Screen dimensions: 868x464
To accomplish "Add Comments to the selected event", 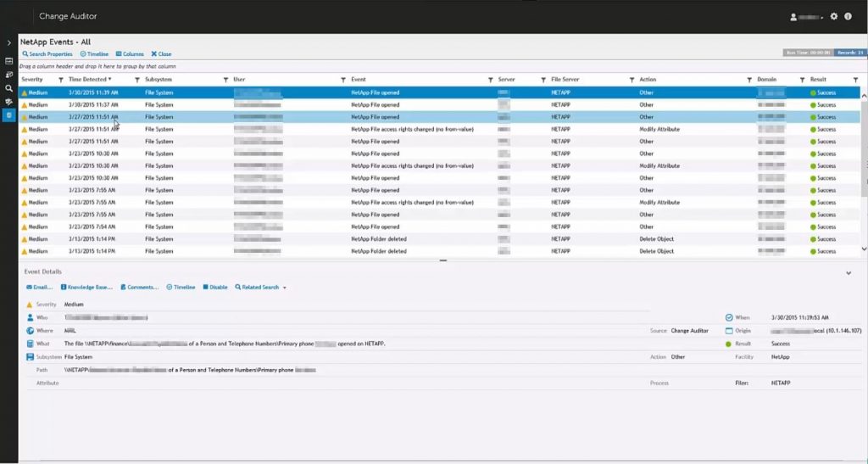I will coord(139,288).
